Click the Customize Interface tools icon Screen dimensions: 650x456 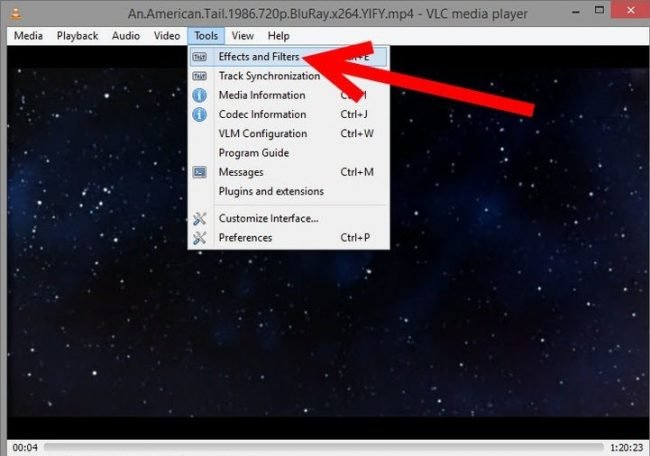(200, 218)
